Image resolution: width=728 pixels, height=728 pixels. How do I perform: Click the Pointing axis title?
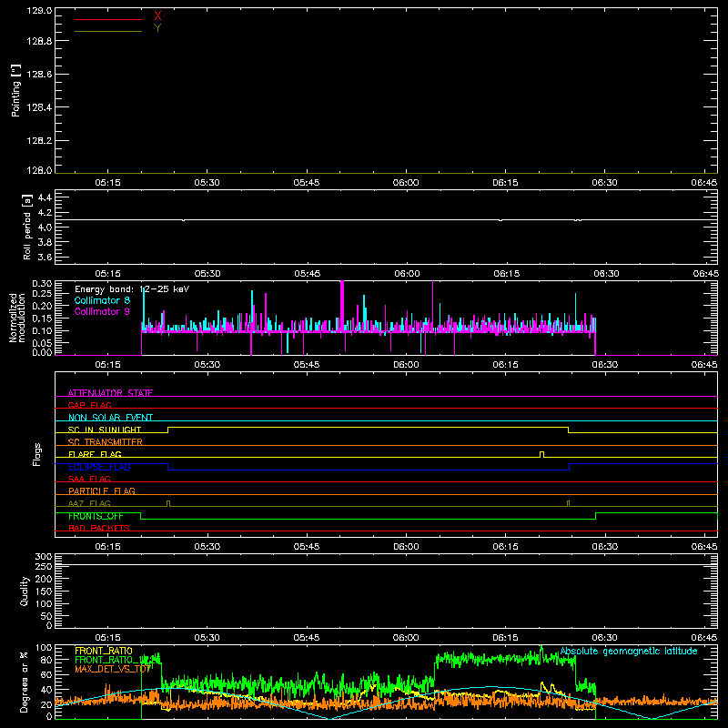[x=15, y=90]
